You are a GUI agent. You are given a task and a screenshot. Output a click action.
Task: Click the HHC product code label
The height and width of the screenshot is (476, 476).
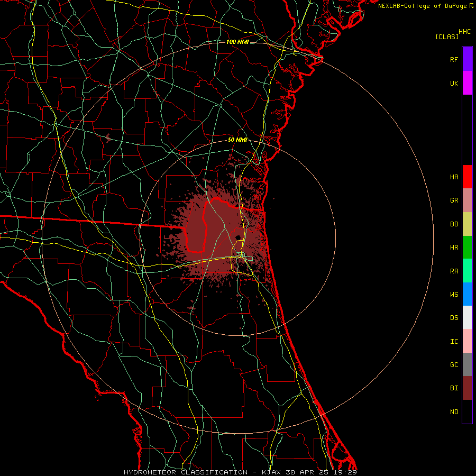[x=465, y=32]
